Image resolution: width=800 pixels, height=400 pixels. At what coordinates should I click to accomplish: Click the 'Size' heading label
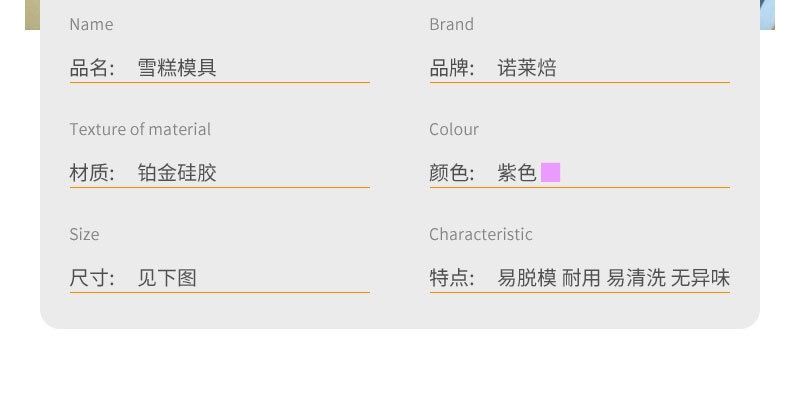coord(84,234)
